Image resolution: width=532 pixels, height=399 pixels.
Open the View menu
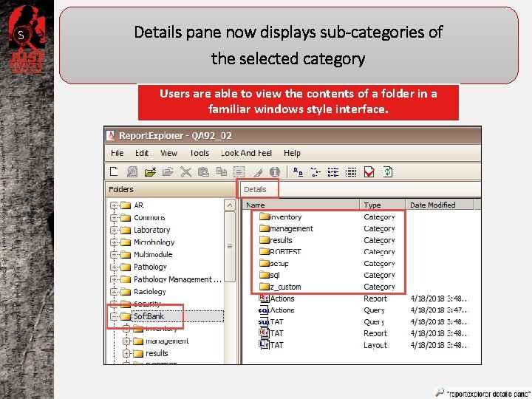pos(168,153)
